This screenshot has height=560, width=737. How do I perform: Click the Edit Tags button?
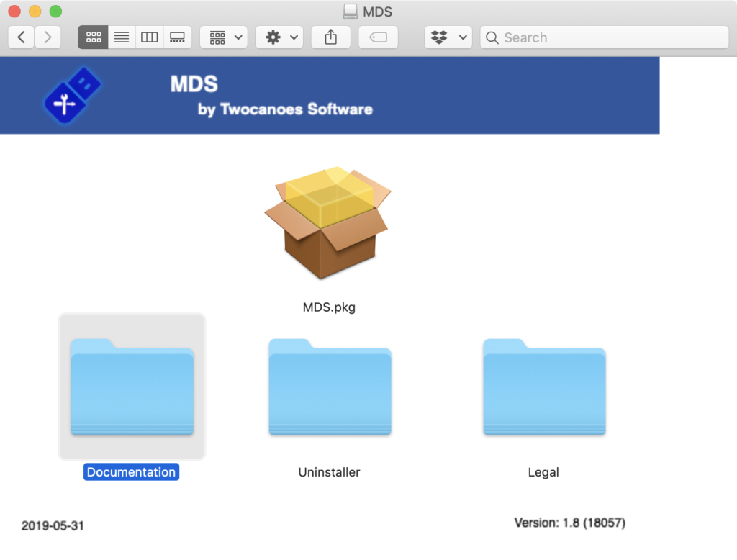pos(379,37)
